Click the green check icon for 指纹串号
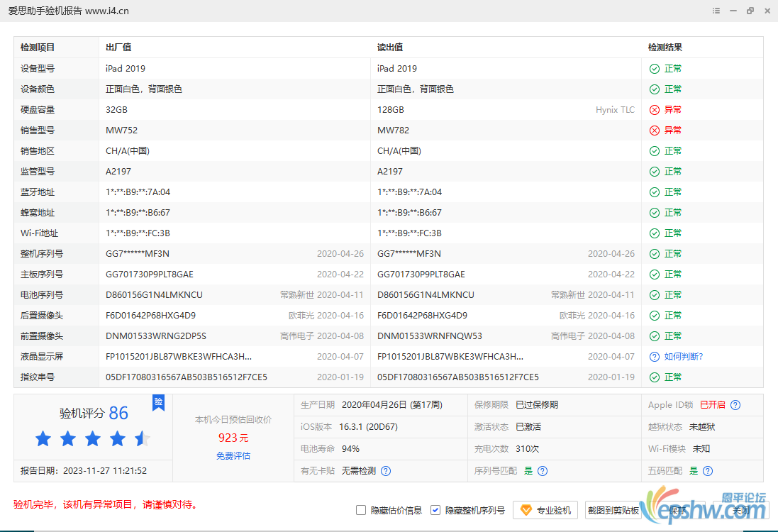 pyautogui.click(x=655, y=377)
